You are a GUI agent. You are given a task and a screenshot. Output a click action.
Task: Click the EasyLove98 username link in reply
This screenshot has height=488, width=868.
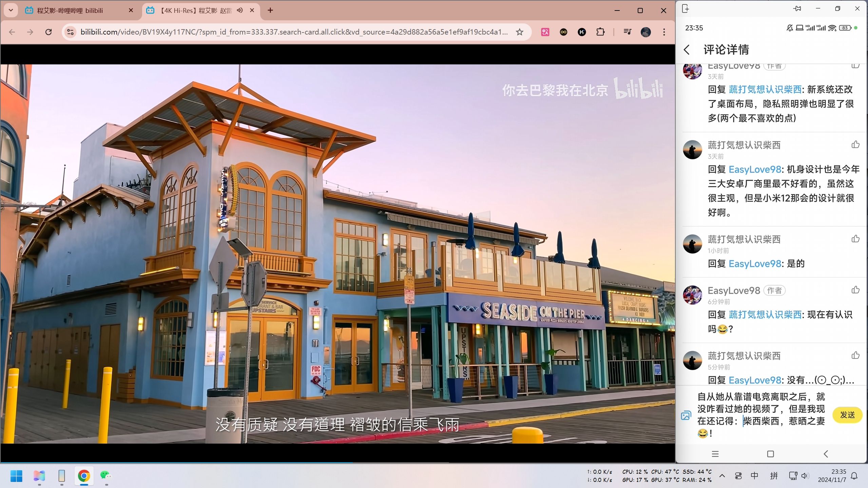click(x=755, y=169)
